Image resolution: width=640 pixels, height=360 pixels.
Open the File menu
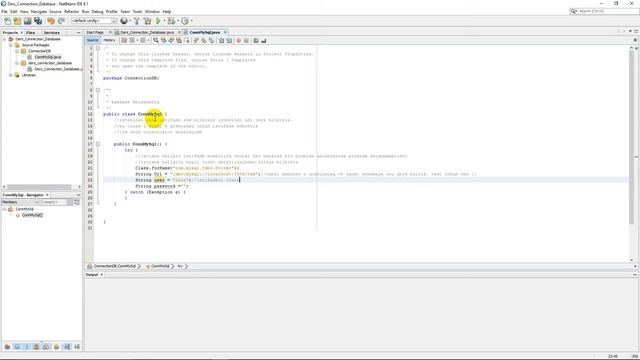(4, 12)
